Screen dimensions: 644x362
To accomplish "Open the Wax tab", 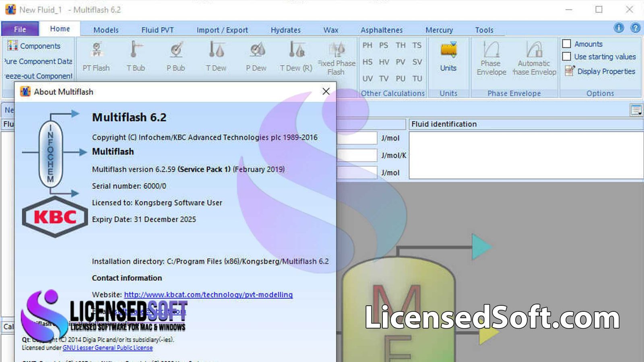I will 331,30.
